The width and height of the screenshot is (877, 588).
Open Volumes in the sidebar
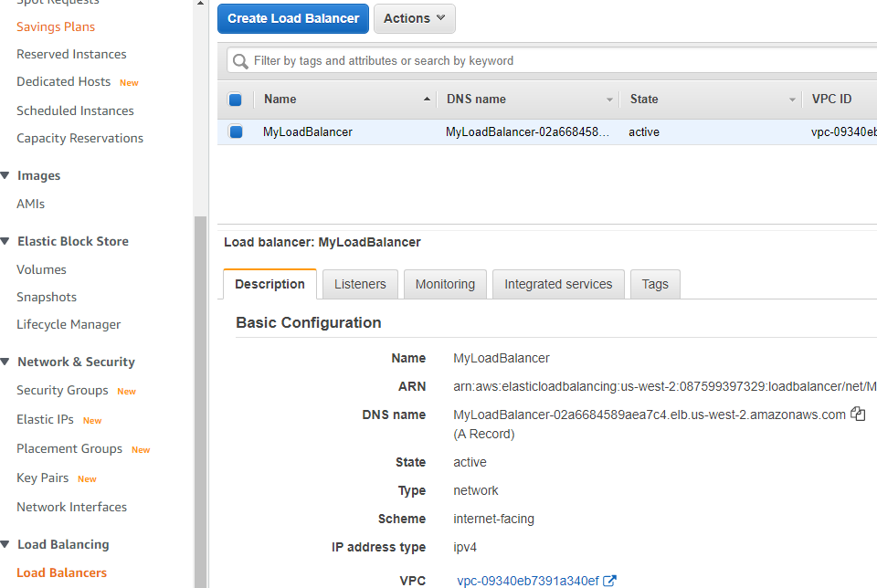pyautogui.click(x=41, y=269)
